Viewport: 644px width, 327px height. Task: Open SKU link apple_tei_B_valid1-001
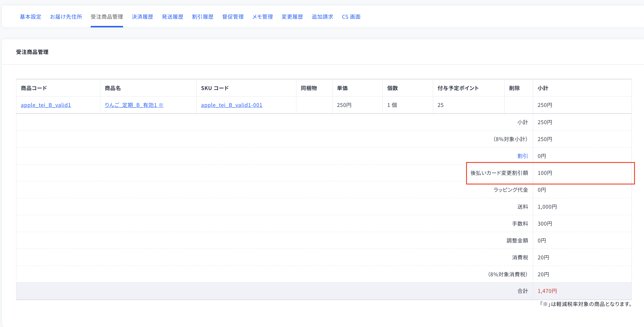click(232, 105)
